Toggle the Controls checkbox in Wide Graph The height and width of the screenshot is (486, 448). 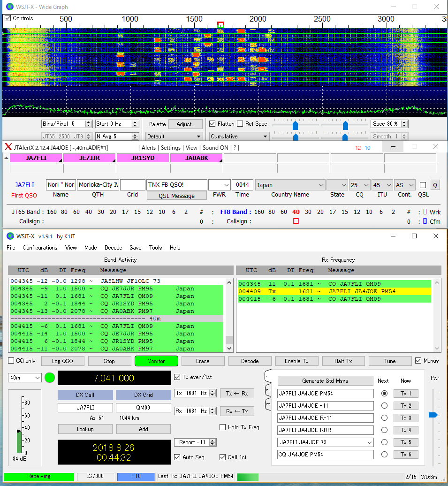pyautogui.click(x=8, y=18)
